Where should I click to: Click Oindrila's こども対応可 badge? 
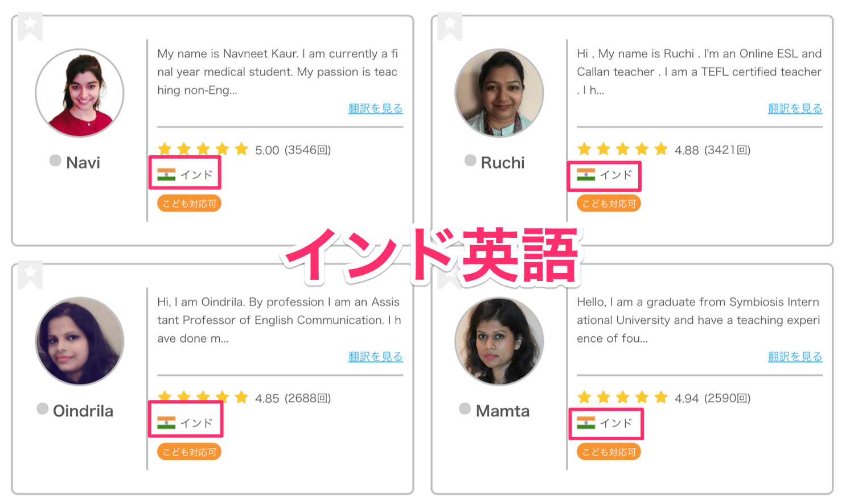pyautogui.click(x=189, y=452)
